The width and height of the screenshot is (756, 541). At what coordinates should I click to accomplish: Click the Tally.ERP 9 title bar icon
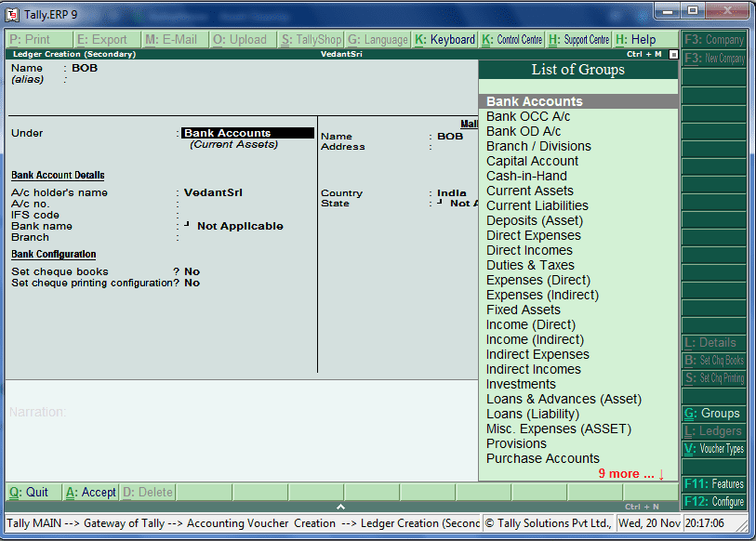tap(12, 15)
